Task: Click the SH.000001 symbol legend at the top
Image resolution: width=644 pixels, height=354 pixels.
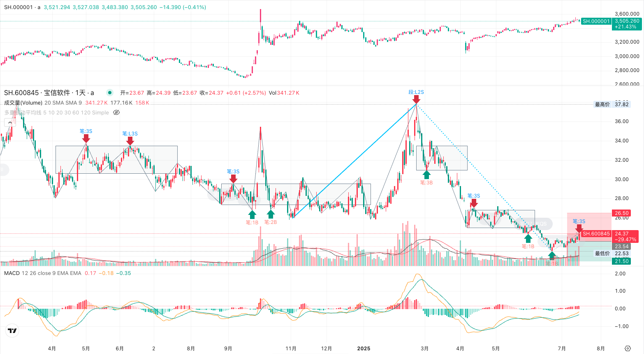Action: tap(22, 7)
